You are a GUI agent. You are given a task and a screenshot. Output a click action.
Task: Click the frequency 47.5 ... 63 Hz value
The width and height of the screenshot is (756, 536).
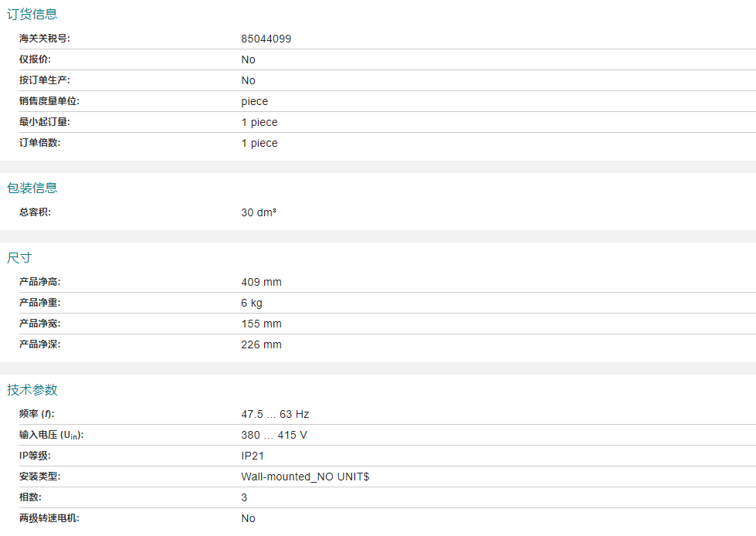pyautogui.click(x=275, y=414)
